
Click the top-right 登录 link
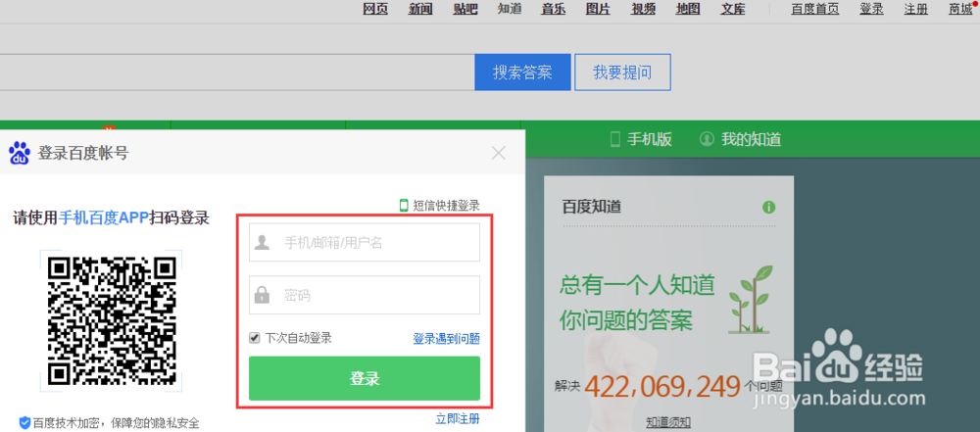(871, 9)
